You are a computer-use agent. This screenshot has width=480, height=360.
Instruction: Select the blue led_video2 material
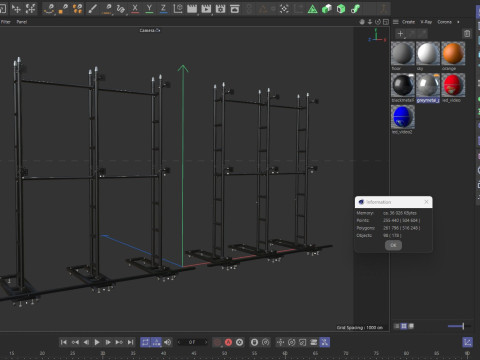[403, 117]
